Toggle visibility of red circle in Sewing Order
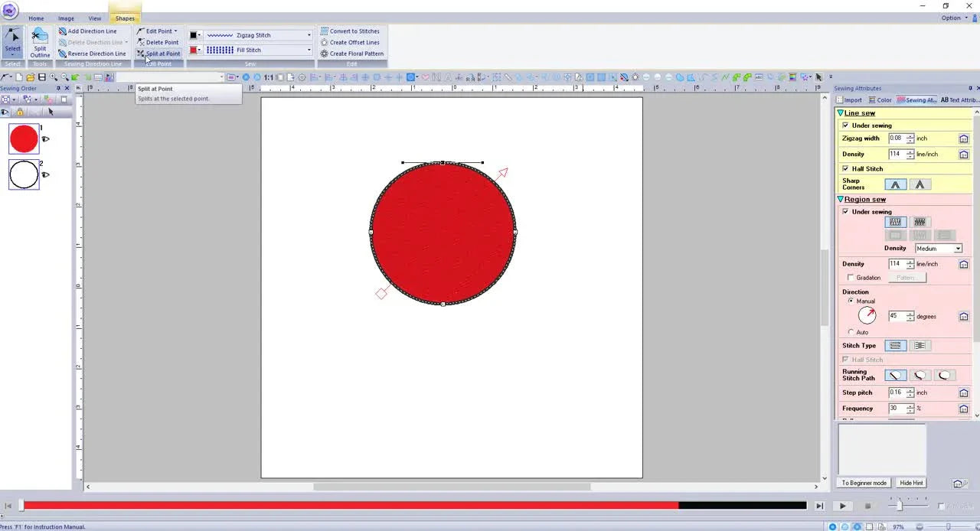 tap(45, 139)
